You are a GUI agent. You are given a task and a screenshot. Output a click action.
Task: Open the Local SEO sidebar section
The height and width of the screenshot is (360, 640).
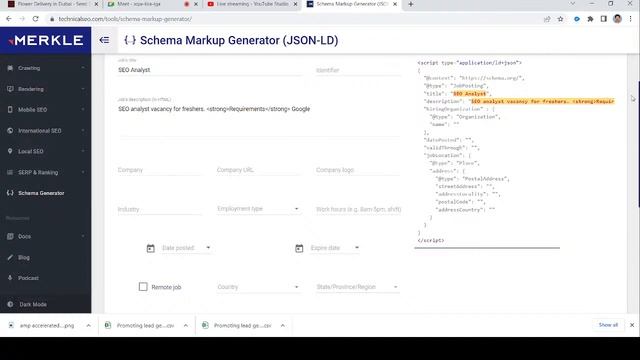tap(46, 151)
